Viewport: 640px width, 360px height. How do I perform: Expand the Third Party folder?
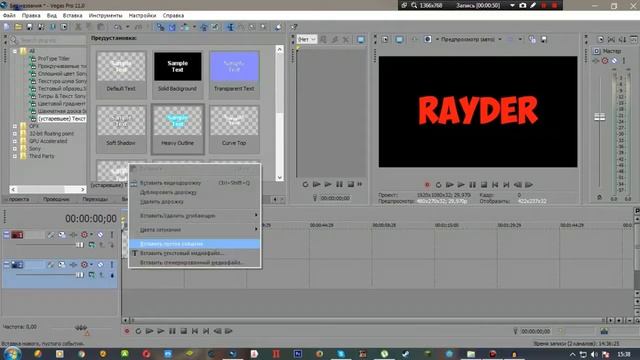point(15,156)
